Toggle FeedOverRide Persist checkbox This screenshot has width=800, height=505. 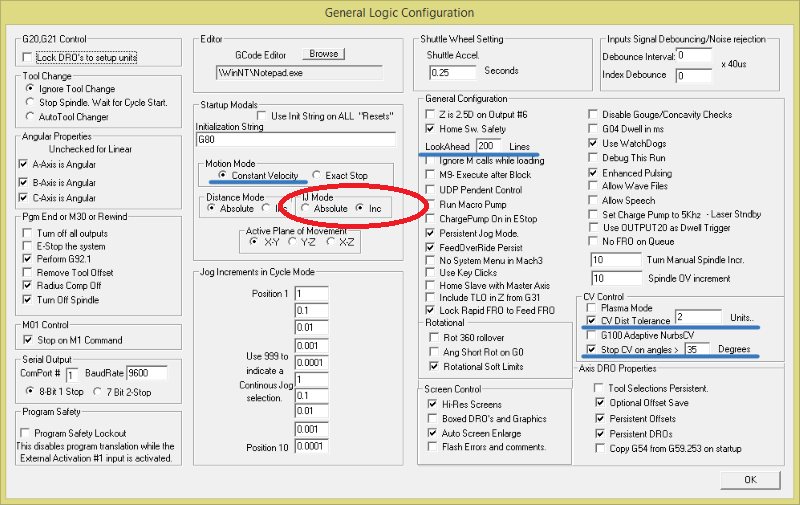[x=430, y=247]
